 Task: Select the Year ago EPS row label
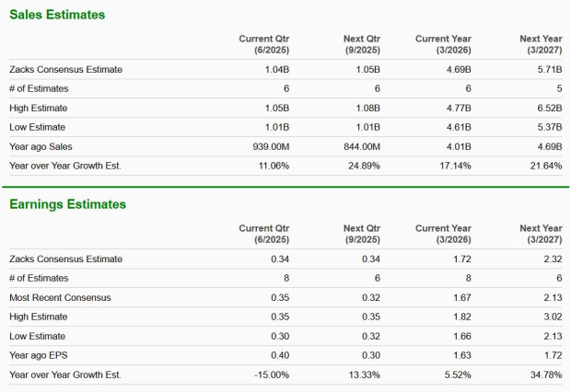click(x=41, y=355)
